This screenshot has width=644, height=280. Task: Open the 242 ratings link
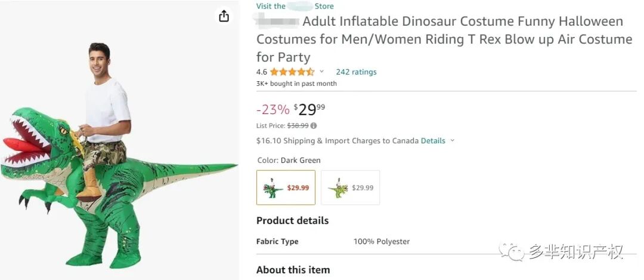[356, 72]
